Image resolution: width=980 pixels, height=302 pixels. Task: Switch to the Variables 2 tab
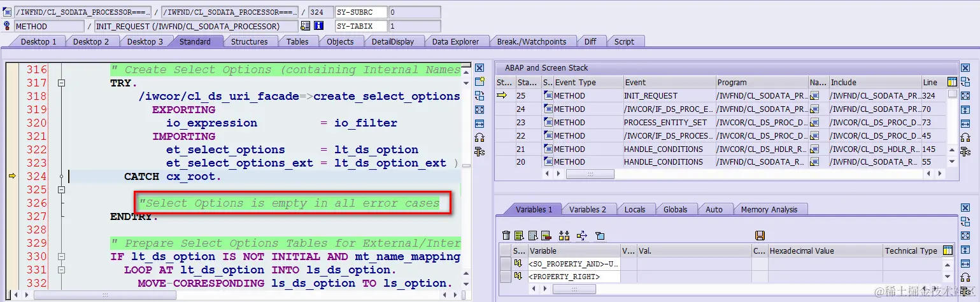click(x=588, y=209)
